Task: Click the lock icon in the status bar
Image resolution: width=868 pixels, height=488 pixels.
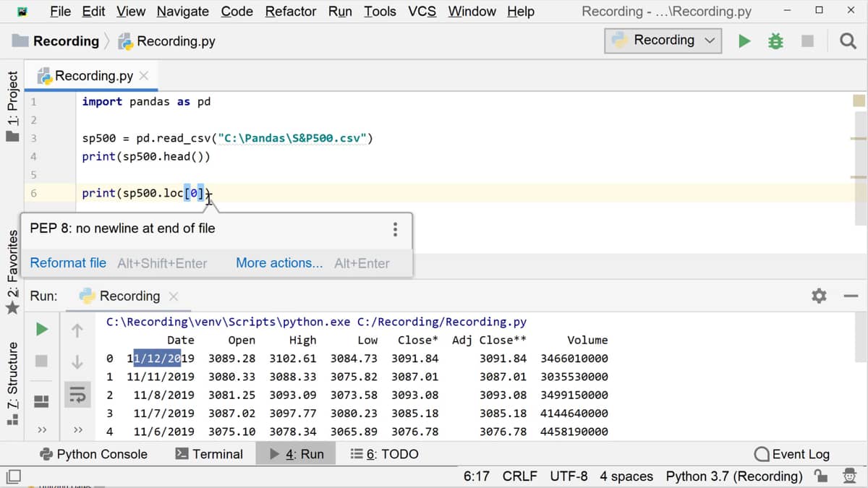Action: tap(821, 476)
